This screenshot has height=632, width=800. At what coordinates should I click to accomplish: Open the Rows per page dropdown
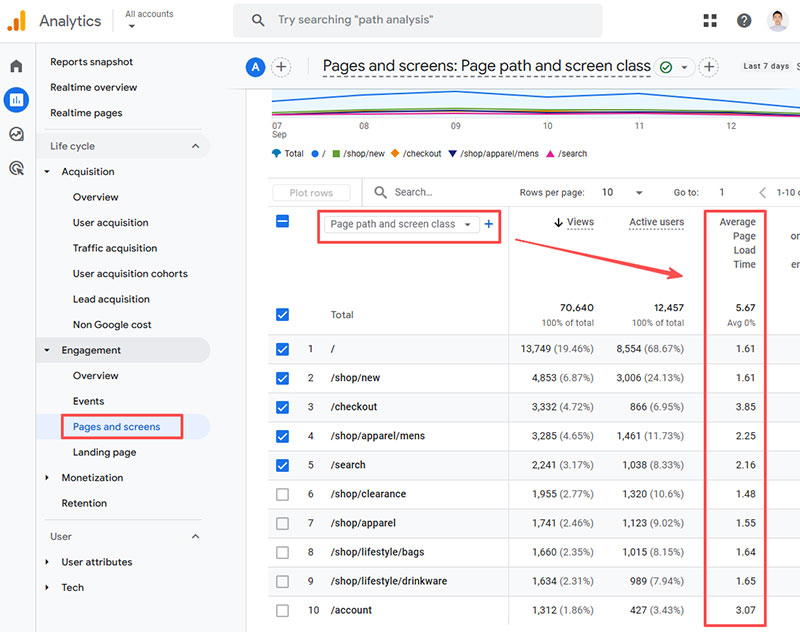[622, 192]
